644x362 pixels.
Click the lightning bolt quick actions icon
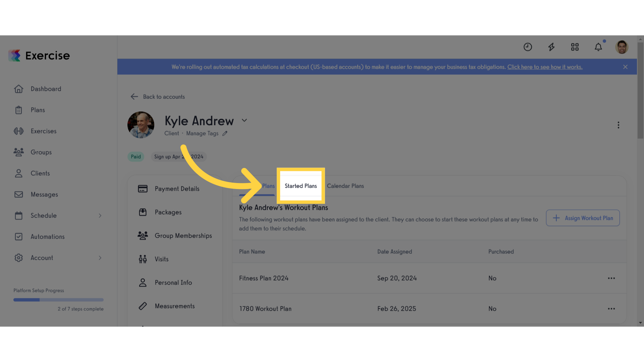tap(551, 47)
